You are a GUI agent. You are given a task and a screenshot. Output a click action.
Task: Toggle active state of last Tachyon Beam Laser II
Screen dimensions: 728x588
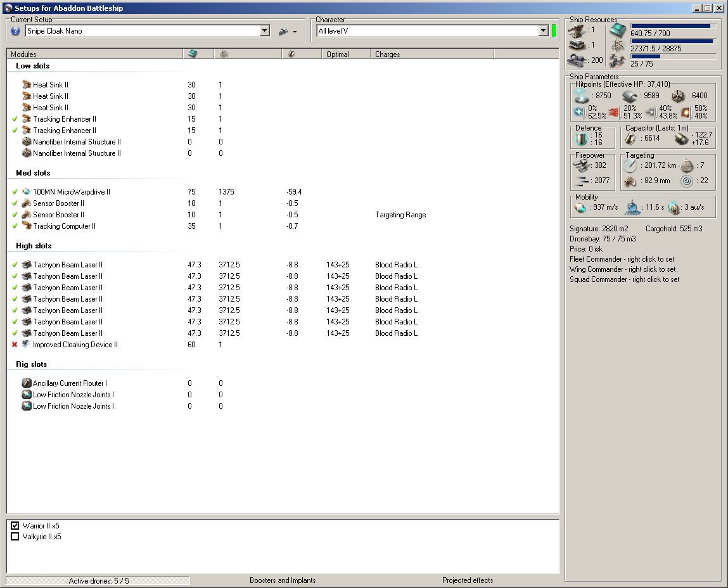pyautogui.click(x=15, y=333)
